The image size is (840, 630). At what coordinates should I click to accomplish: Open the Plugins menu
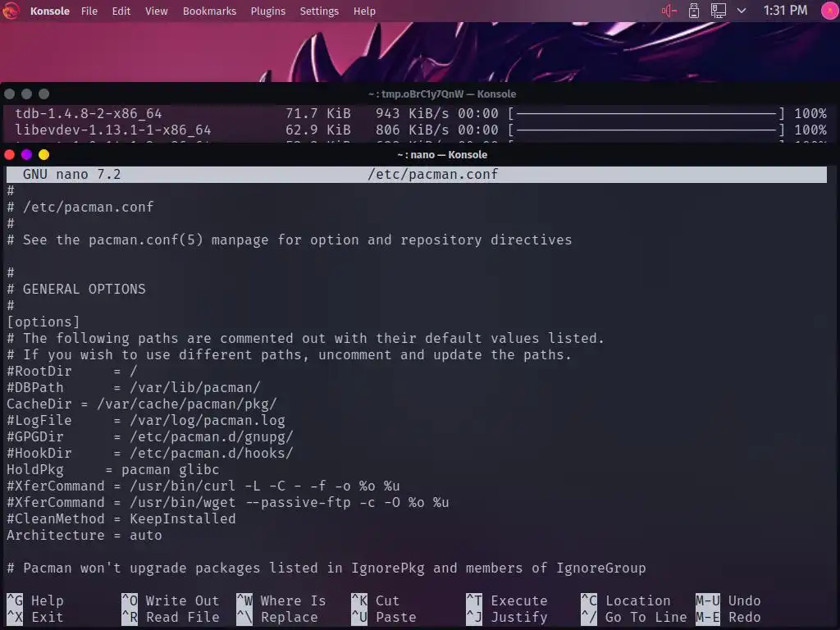click(x=268, y=11)
